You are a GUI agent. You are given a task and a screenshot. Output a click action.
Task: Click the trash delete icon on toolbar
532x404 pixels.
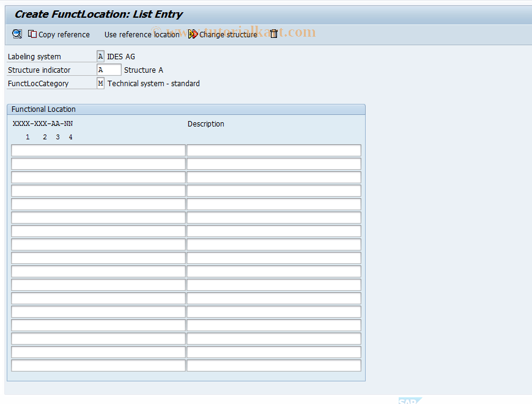pos(274,34)
